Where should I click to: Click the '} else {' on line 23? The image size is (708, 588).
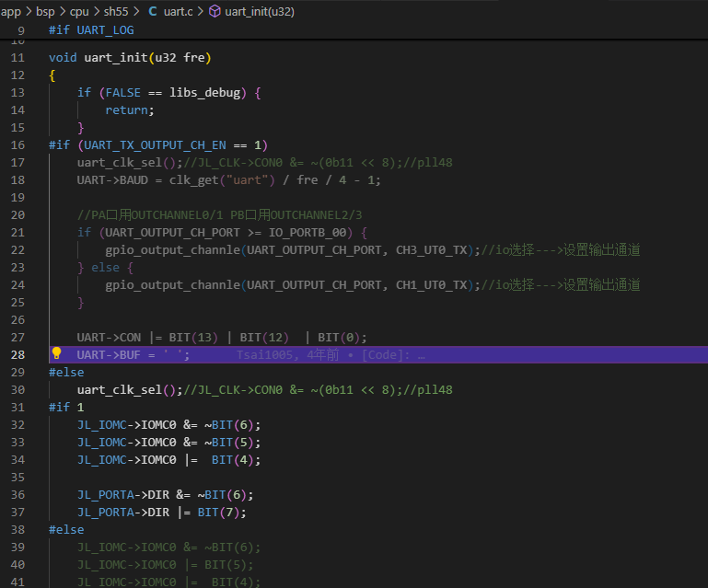click(x=105, y=267)
